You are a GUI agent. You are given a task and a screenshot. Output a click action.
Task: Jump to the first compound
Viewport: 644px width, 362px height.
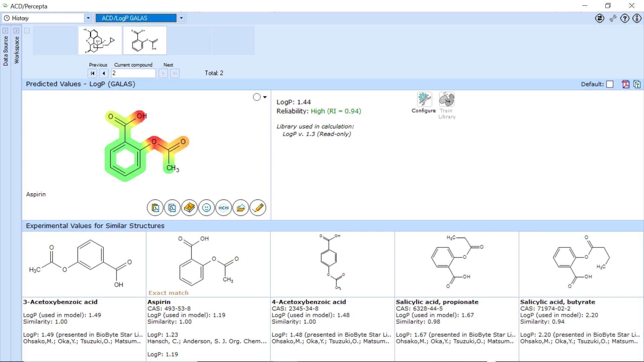(x=93, y=73)
